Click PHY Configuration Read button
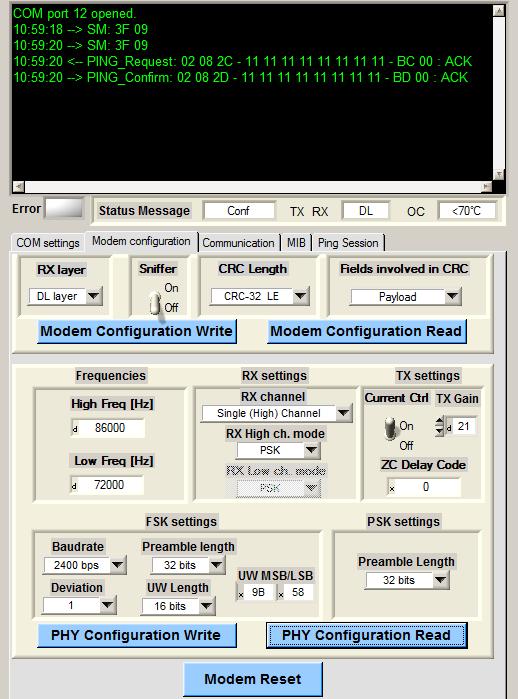 (x=366, y=635)
